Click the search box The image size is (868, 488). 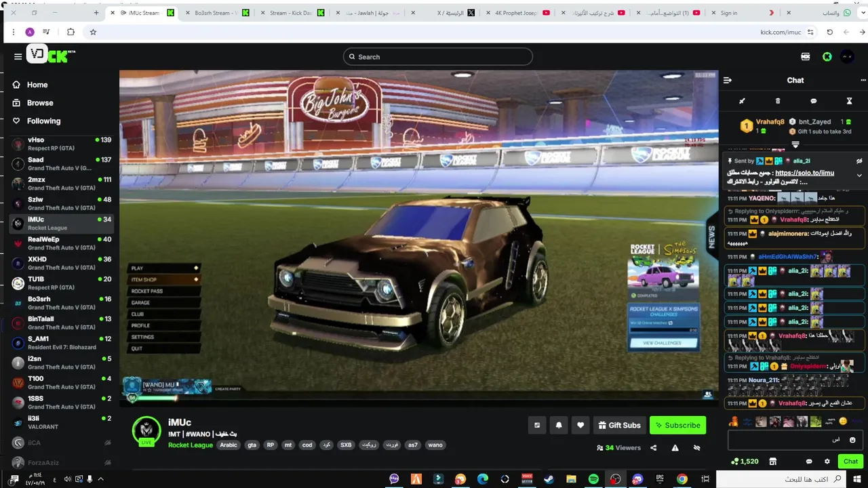pos(437,57)
